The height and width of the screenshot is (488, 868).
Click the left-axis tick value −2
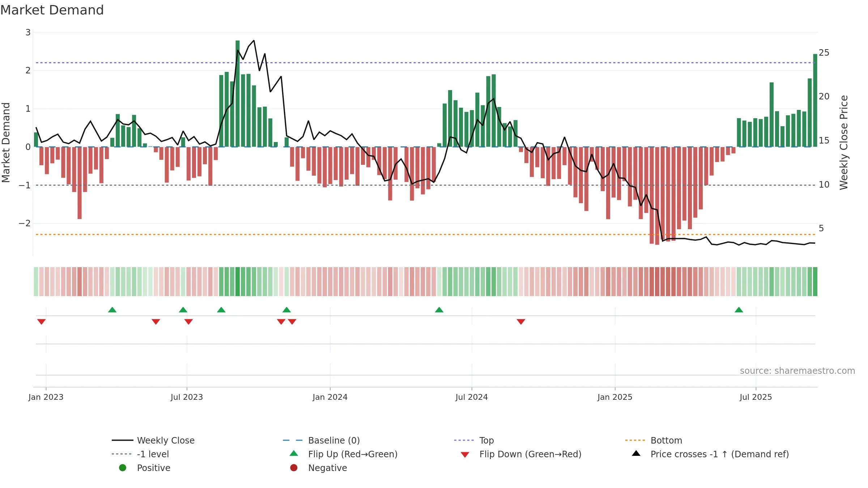point(25,223)
